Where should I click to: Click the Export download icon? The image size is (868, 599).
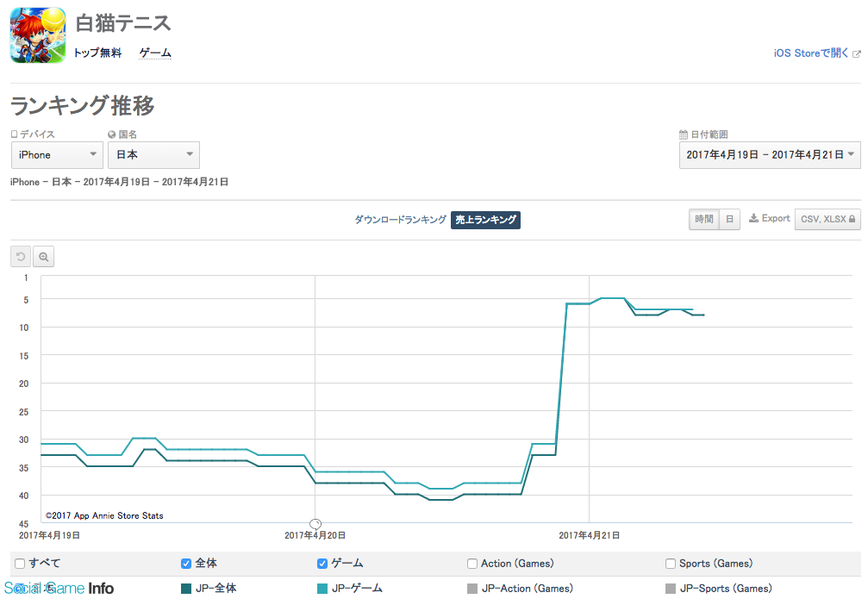753,218
